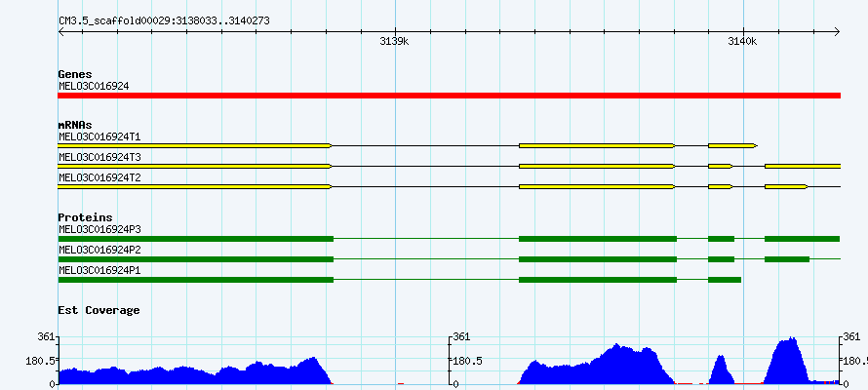Screen dimensions: 868x390
Task: Click the 3140k ruler tick label
Action: coord(742,42)
